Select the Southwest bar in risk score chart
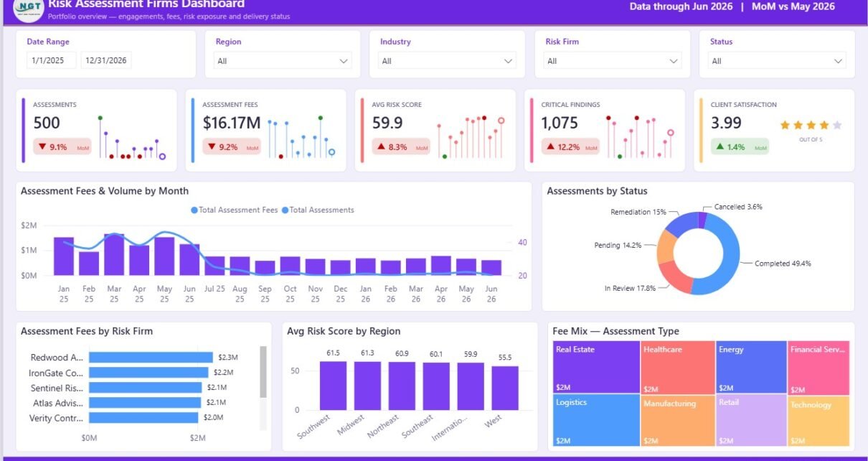The image size is (868, 461). [333, 386]
